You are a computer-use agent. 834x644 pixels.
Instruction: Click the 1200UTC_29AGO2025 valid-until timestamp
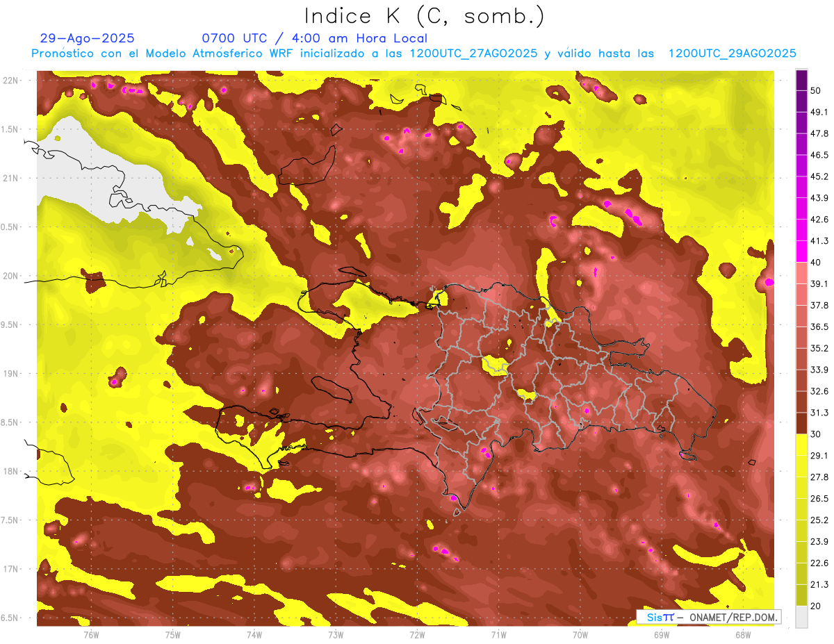pyautogui.click(x=731, y=53)
